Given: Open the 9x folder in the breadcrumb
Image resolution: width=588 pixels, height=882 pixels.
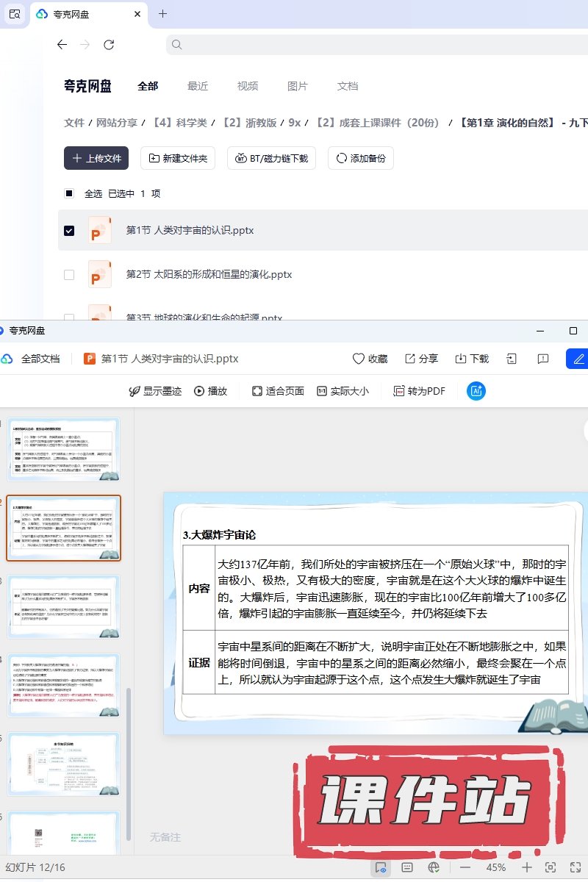Looking at the screenshot, I should point(294,123).
